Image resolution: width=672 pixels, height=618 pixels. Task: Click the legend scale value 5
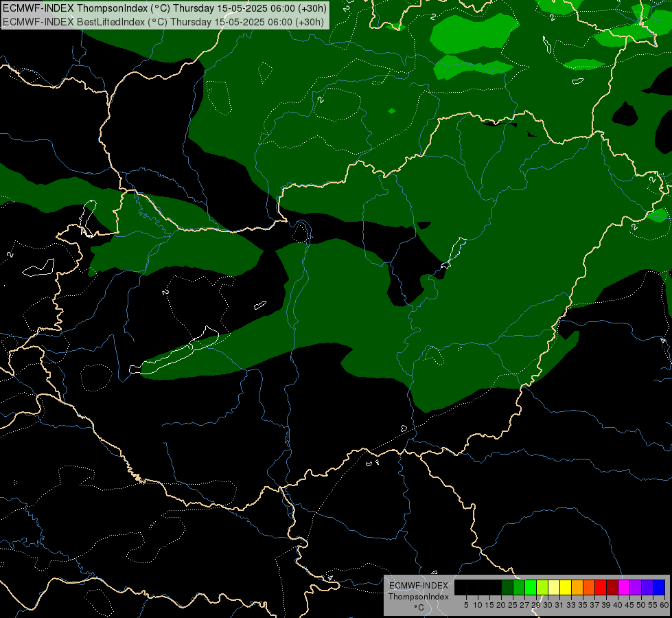[x=466, y=605]
